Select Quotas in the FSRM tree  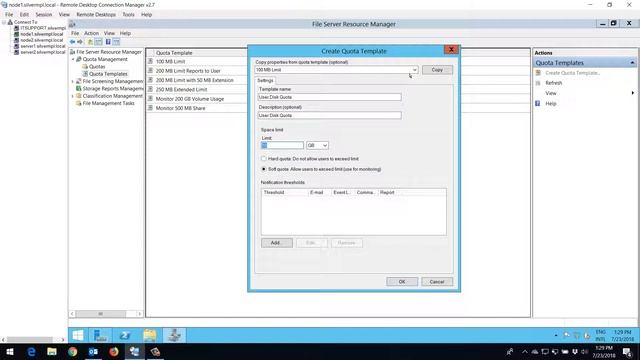pyautogui.click(x=97, y=67)
